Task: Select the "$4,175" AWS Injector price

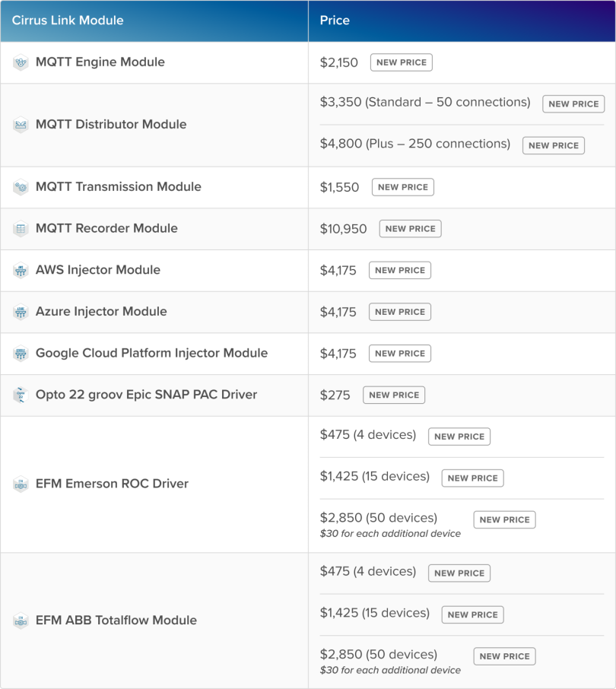Action: tap(338, 271)
